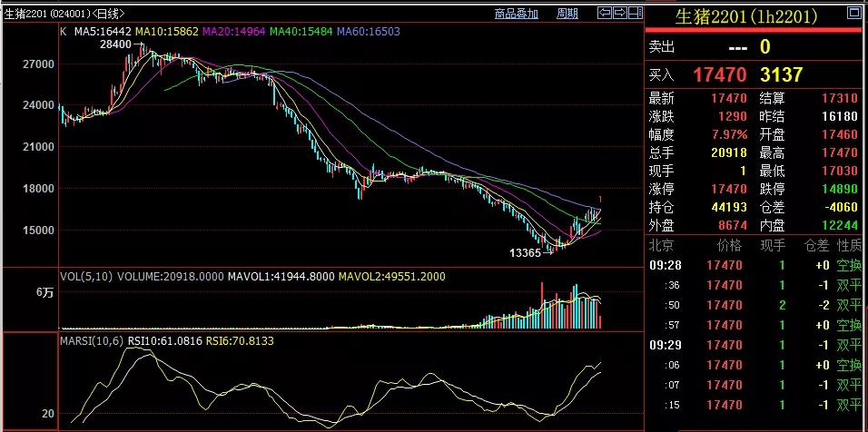Select the K indicator label on the chart
The width and height of the screenshot is (868, 432).
[x=63, y=31]
